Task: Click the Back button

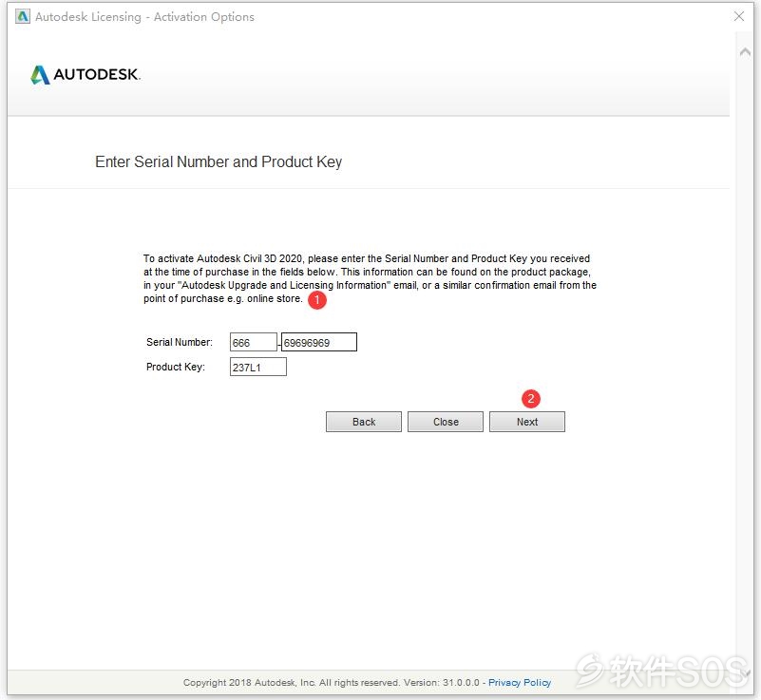Action: coord(364,422)
